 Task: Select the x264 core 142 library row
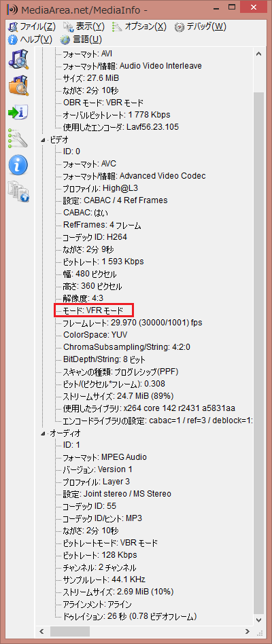point(149,408)
